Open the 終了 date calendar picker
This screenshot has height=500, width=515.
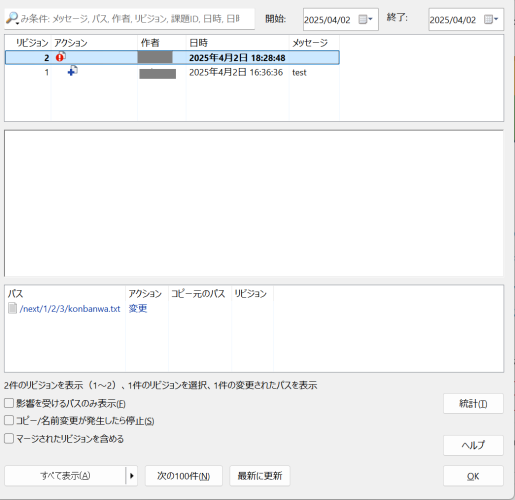click(491, 19)
